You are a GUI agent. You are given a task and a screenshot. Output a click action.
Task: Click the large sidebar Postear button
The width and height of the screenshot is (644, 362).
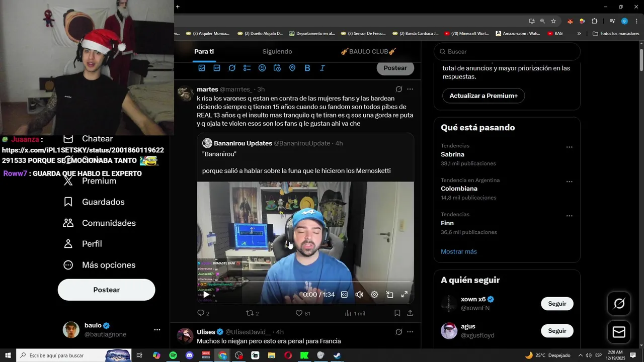[x=107, y=290]
